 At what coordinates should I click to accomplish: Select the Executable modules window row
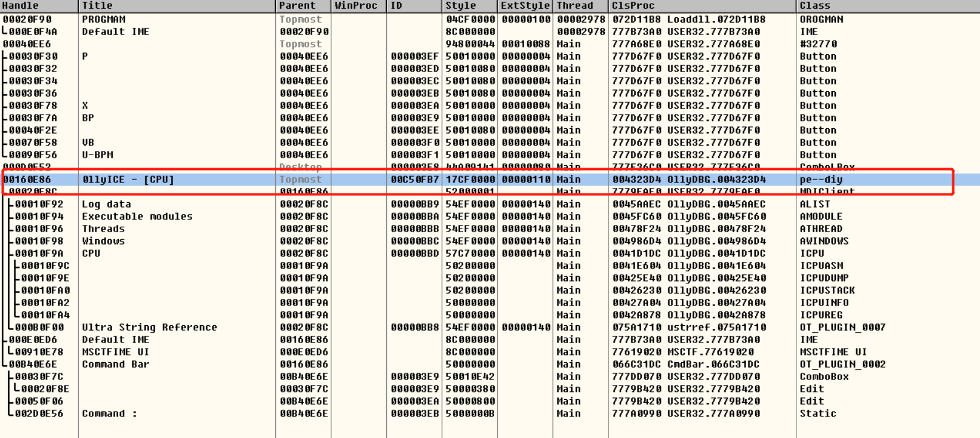coord(490,216)
